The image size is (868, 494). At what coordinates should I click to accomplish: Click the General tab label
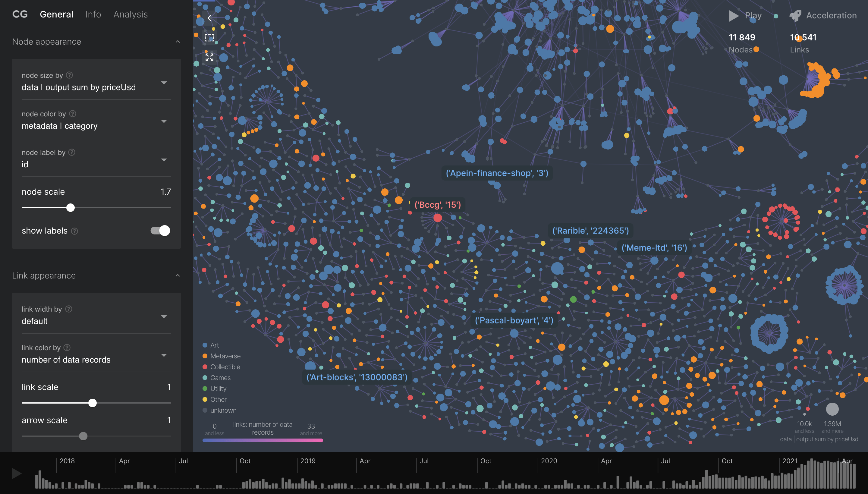(x=57, y=13)
